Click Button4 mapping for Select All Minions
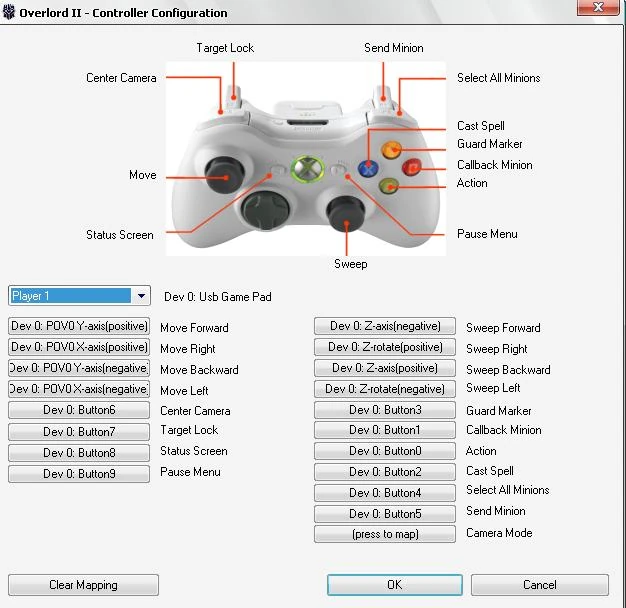Image resolution: width=626 pixels, height=608 pixels. click(385, 493)
